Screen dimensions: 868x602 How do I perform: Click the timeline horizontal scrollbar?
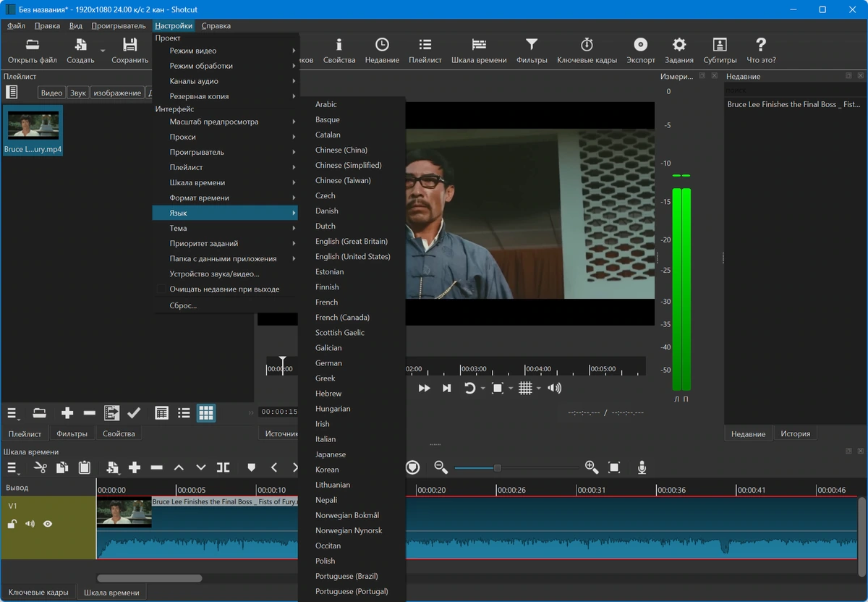pos(149,578)
